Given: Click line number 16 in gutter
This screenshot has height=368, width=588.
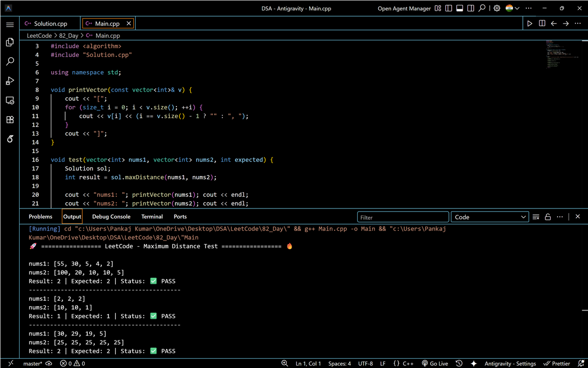Looking at the screenshot, I should pos(35,159).
